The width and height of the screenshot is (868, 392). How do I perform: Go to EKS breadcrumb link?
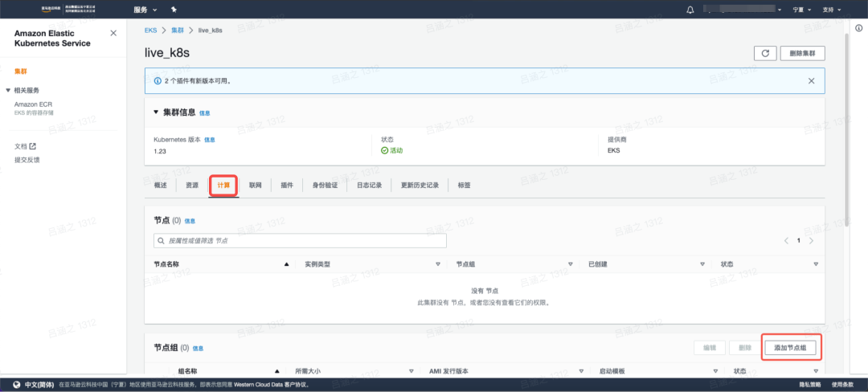click(150, 30)
